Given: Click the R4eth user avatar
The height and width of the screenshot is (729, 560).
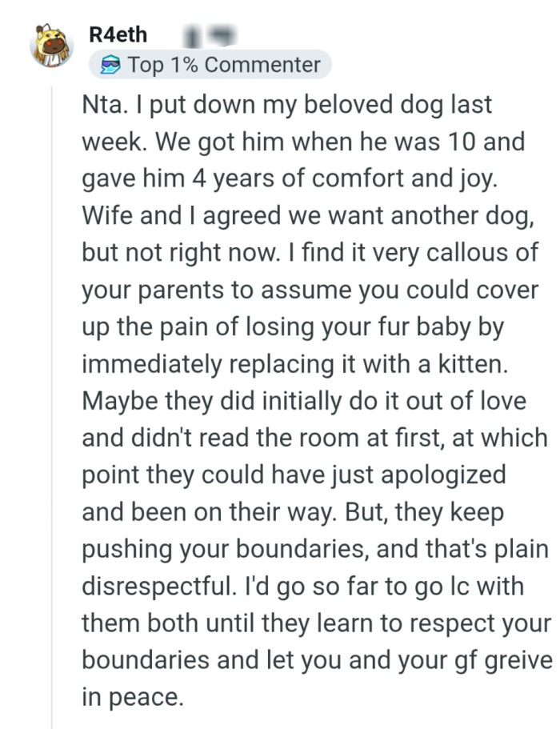Looking at the screenshot, I should [x=51, y=45].
